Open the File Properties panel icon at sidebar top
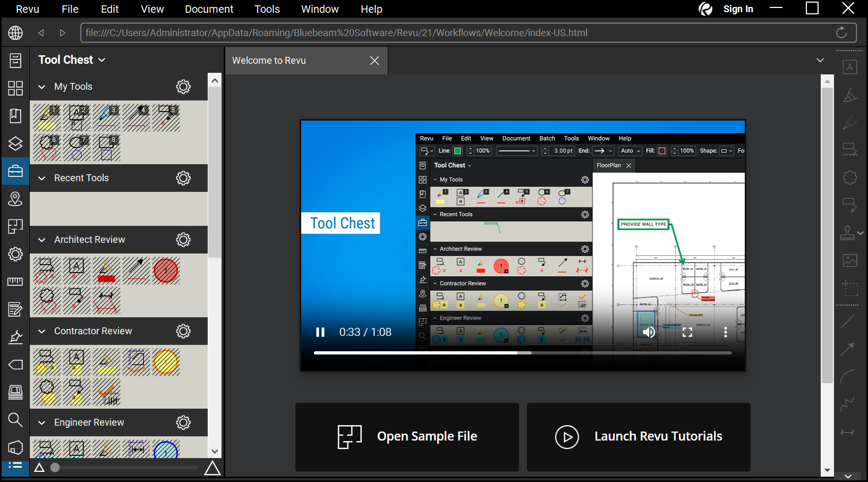The image size is (868, 482). pos(15,61)
